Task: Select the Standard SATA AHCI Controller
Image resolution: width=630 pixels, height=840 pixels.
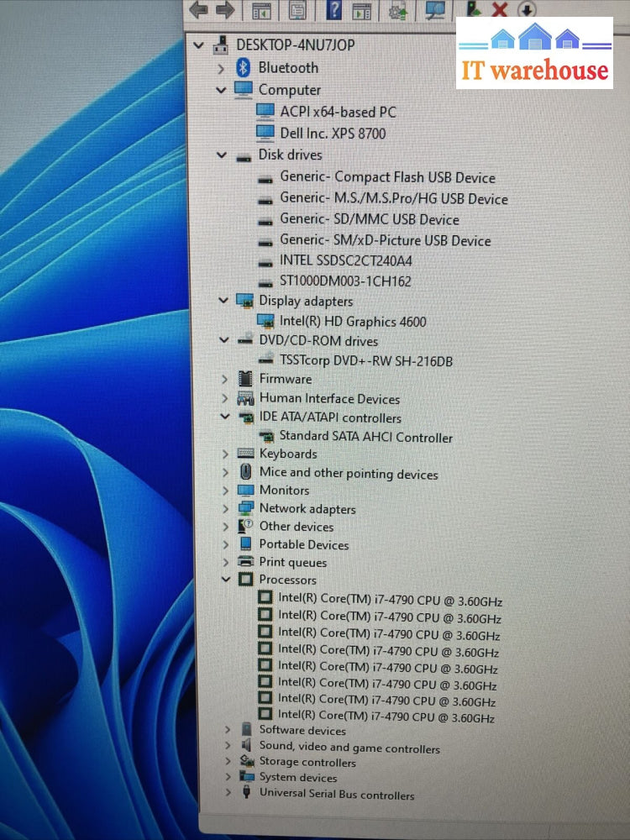Action: pos(365,438)
